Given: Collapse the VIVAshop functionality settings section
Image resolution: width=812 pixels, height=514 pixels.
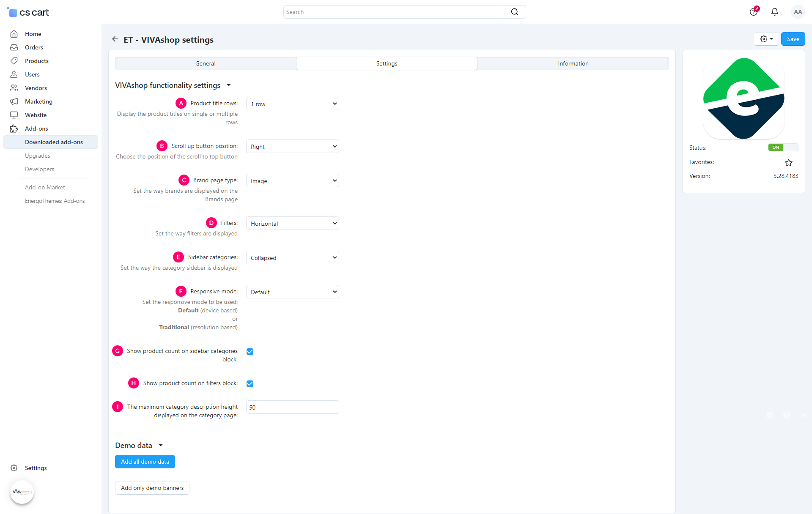Looking at the screenshot, I should coord(173,85).
